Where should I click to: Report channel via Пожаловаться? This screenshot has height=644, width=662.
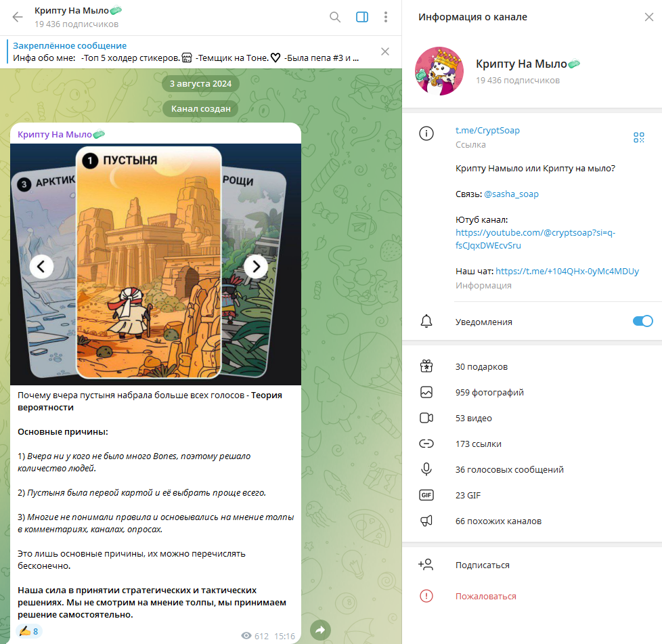point(532,597)
